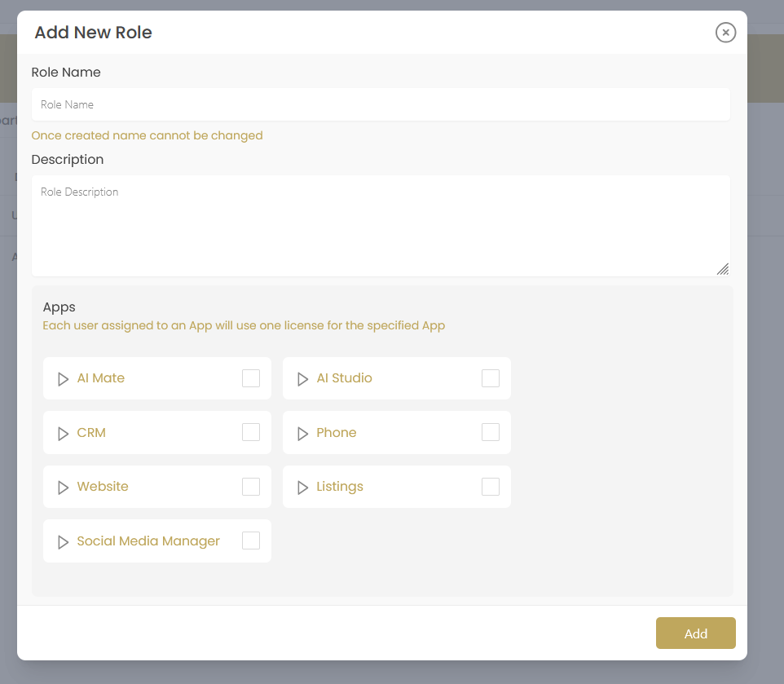Check the Listings app checkbox
784x684 pixels.
tap(490, 486)
